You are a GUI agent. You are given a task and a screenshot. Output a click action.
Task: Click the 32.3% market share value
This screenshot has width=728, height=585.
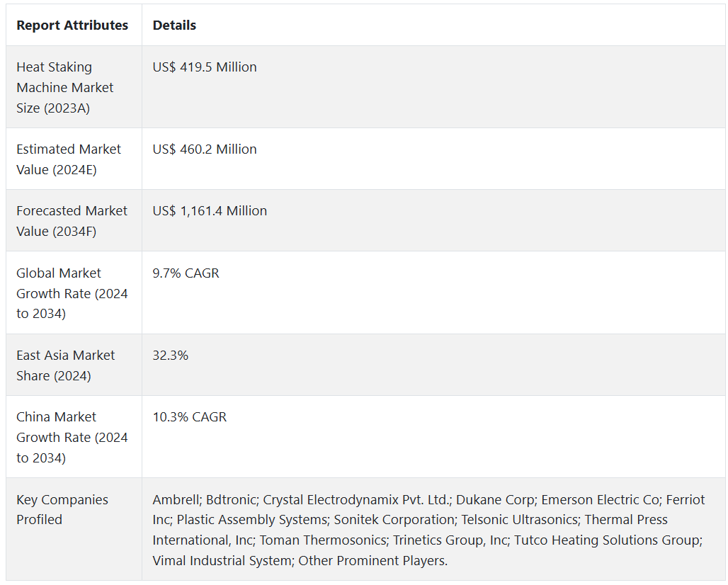point(171,356)
